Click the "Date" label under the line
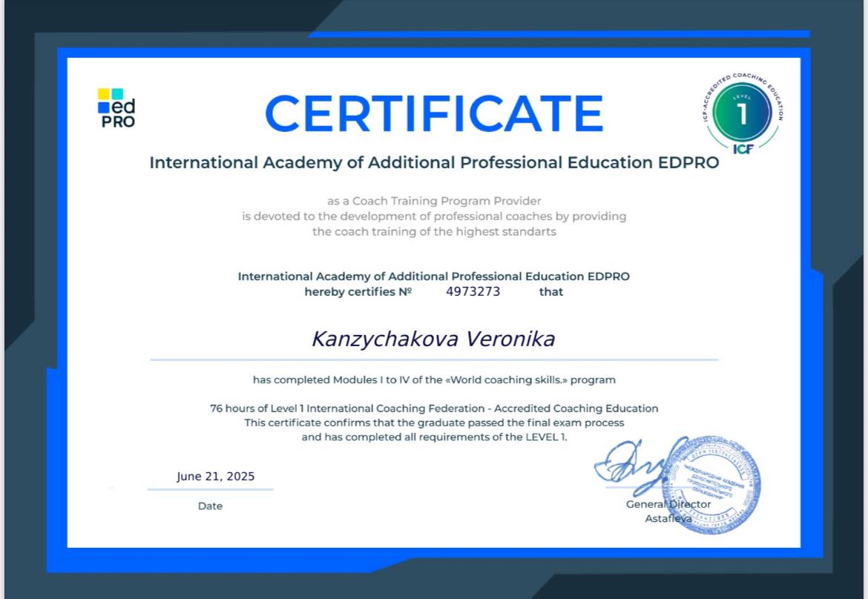The height and width of the screenshot is (599, 868). click(210, 506)
